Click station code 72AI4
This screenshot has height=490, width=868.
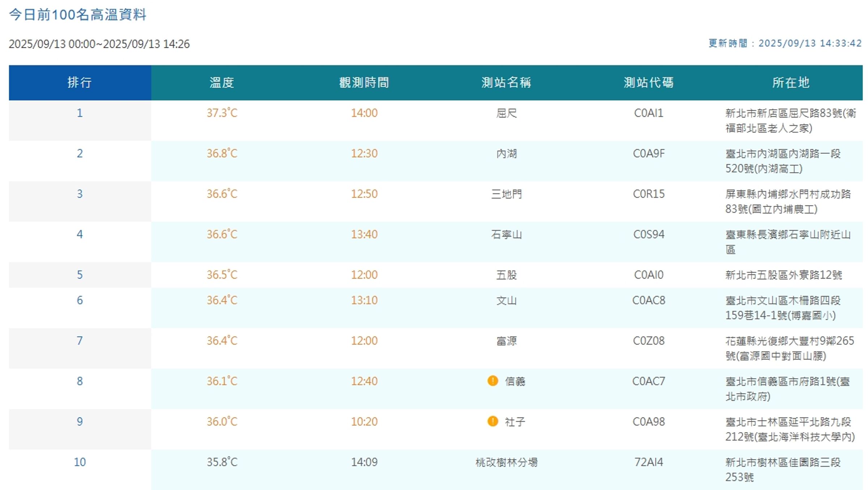[x=648, y=462]
